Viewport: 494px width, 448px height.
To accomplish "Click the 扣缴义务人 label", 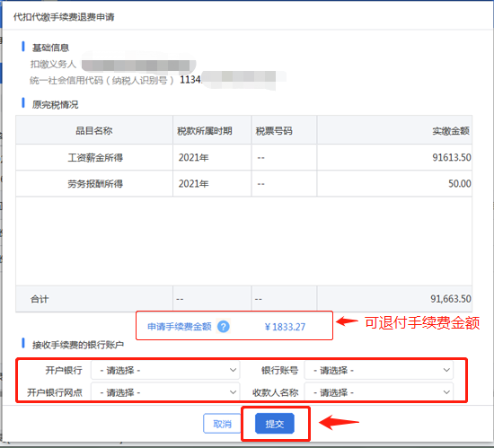I will click(x=53, y=65).
